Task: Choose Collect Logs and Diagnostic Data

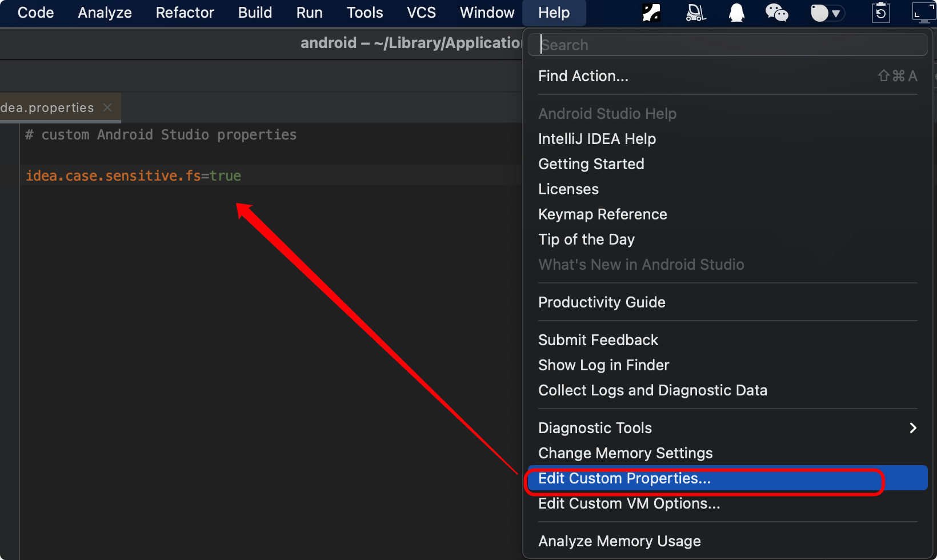Action: (x=728, y=390)
